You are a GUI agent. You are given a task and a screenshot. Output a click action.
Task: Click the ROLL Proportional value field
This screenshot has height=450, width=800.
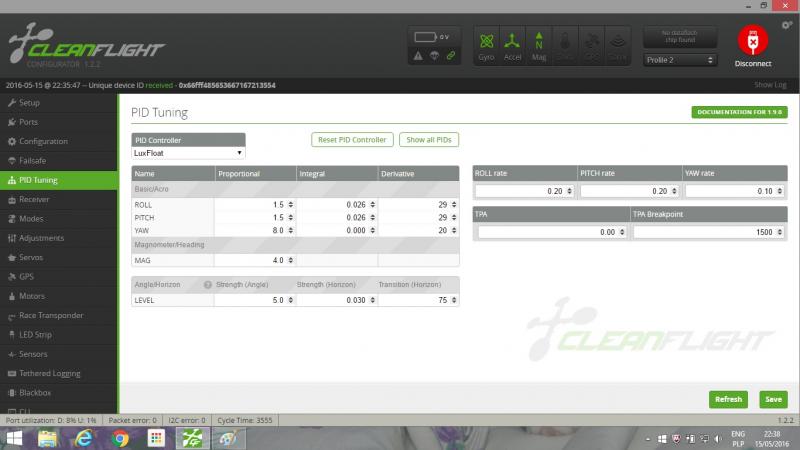coord(250,204)
